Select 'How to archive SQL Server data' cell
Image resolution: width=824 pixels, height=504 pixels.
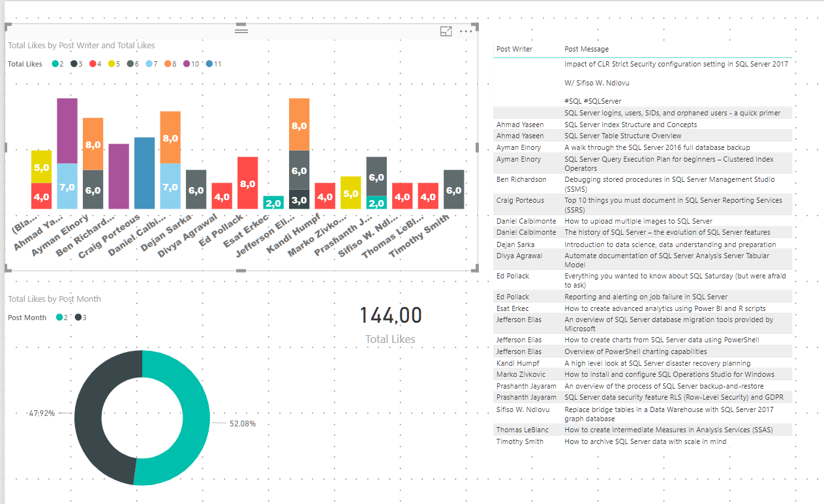pyautogui.click(x=645, y=441)
